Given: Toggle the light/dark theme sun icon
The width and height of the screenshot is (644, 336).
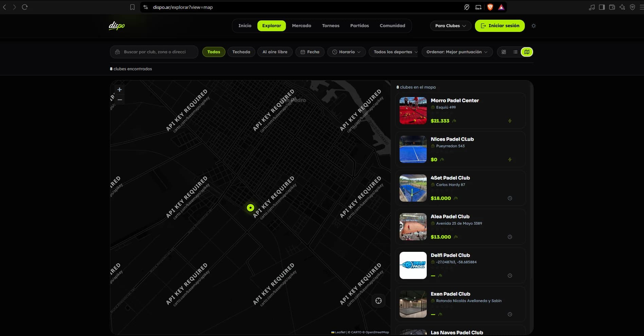Looking at the screenshot, I should pyautogui.click(x=533, y=26).
